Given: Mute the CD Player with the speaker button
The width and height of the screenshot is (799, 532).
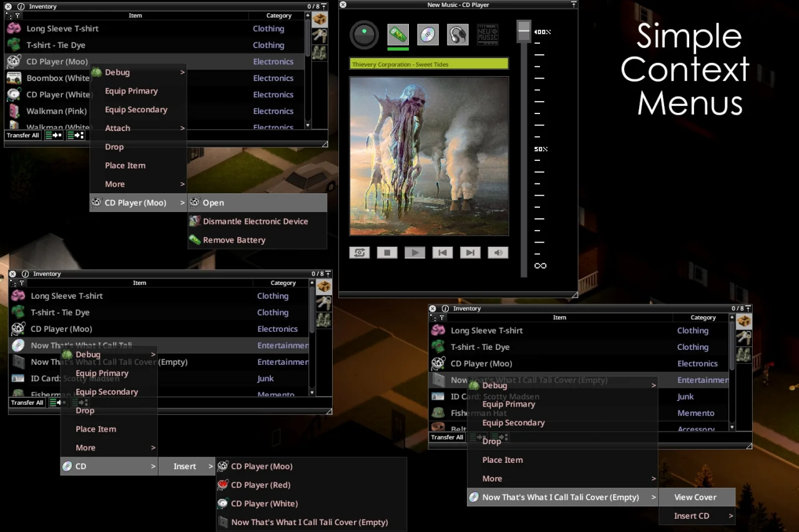Looking at the screenshot, I should 498,253.
